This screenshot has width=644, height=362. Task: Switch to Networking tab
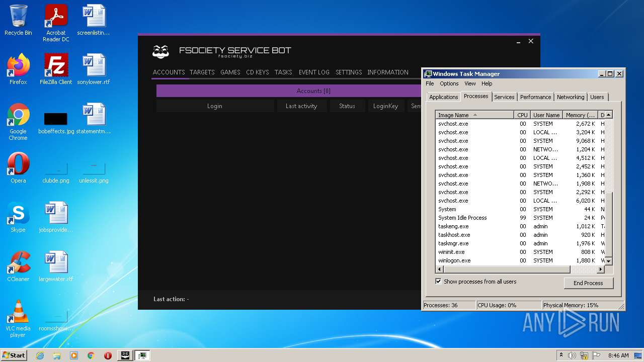pyautogui.click(x=571, y=97)
